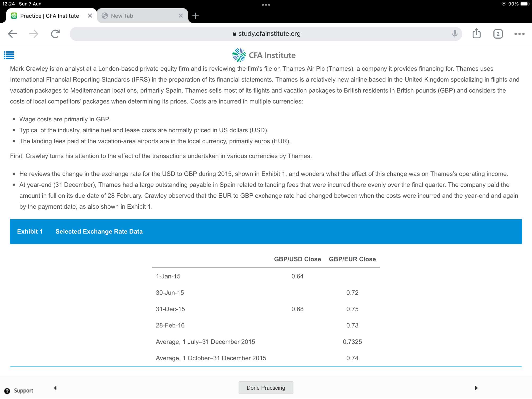This screenshot has height=399, width=532.
Task: Tap the multitasking three dots at the top
Action: 266,5
